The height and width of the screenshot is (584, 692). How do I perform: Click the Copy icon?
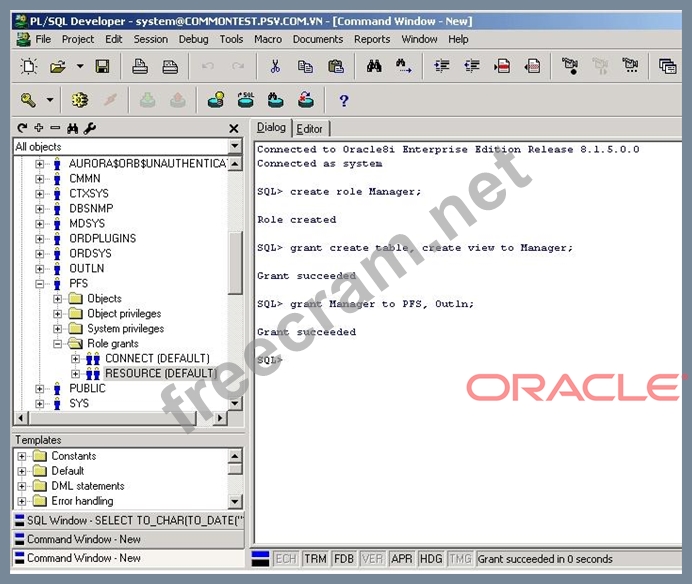pos(305,67)
